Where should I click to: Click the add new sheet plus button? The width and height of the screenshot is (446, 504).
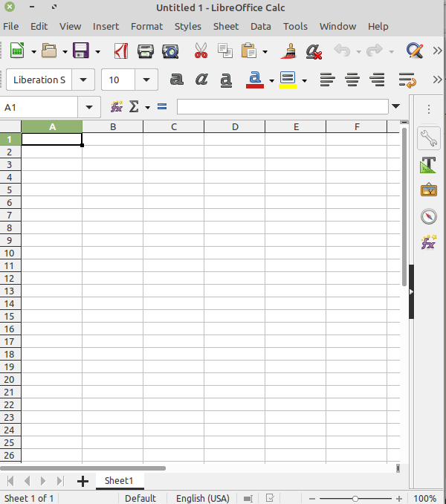(x=83, y=481)
